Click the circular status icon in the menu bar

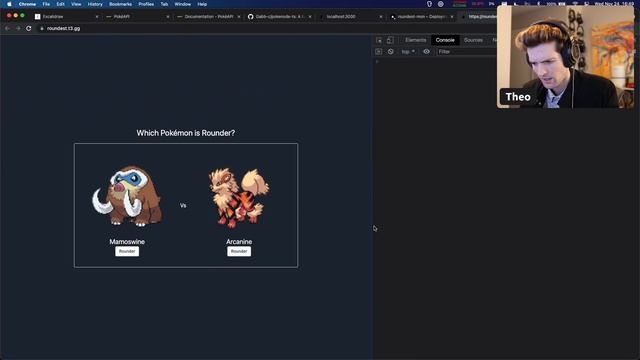coord(441,4)
